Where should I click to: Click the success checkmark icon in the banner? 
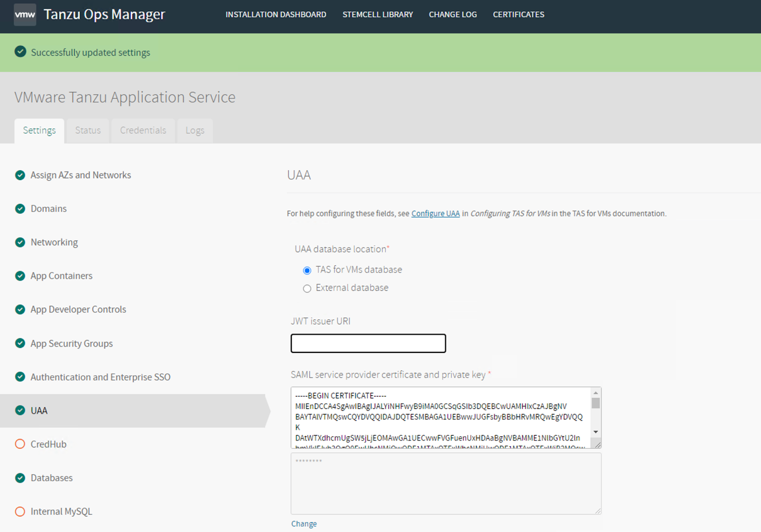[x=20, y=51]
